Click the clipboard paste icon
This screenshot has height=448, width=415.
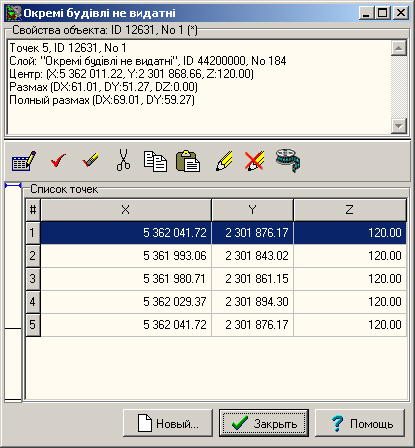point(188,161)
